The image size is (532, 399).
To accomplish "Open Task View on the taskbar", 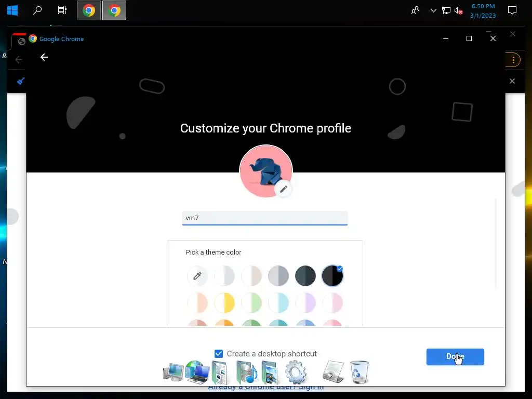I will [x=62, y=10].
